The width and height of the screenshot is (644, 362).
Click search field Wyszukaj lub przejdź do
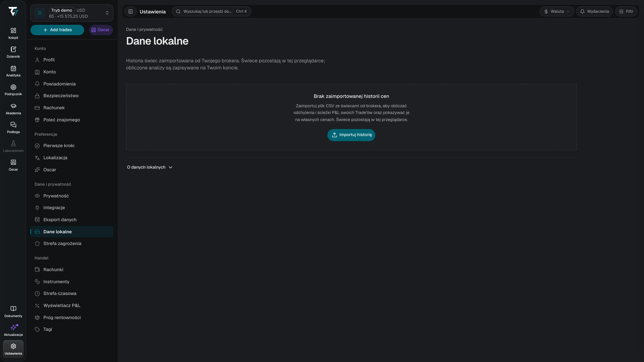click(211, 11)
